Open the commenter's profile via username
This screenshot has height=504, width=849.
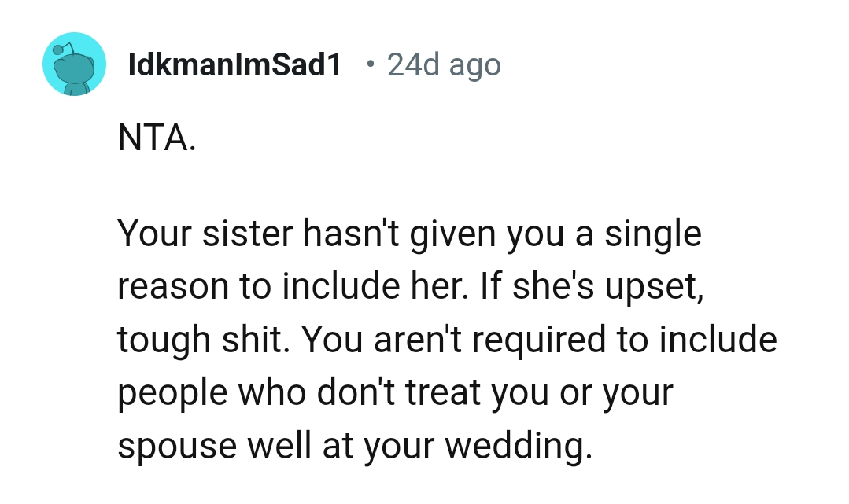pyautogui.click(x=234, y=65)
